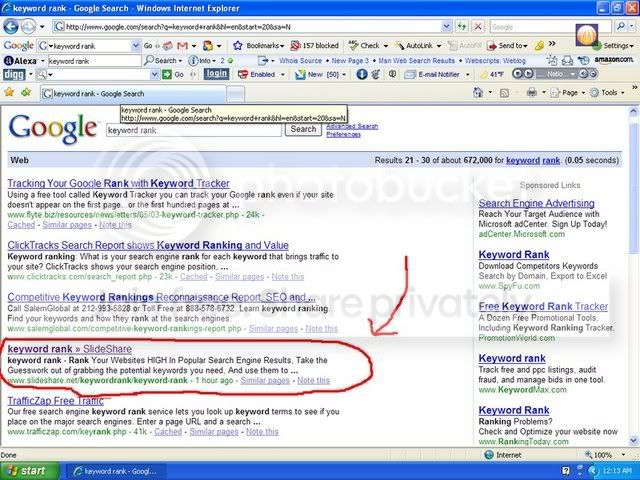The width and height of the screenshot is (640, 480).
Task: Click the Home icon in command bar
Action: pyautogui.click(x=478, y=93)
